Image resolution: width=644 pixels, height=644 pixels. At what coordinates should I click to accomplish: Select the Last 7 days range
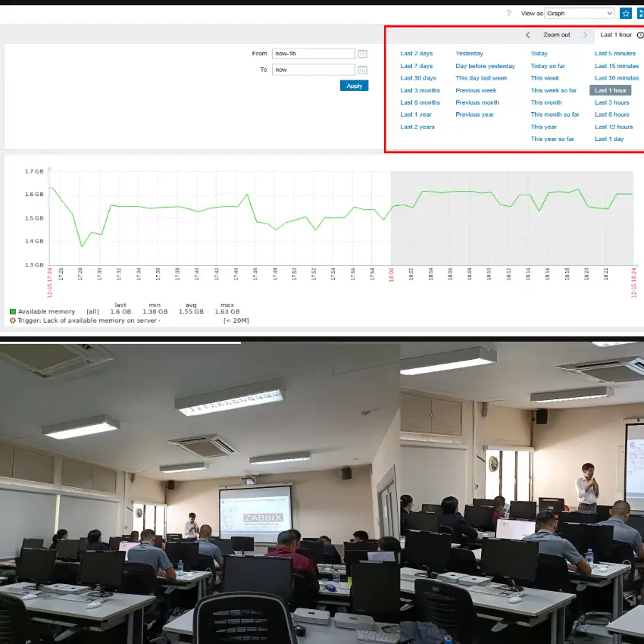tap(417, 66)
